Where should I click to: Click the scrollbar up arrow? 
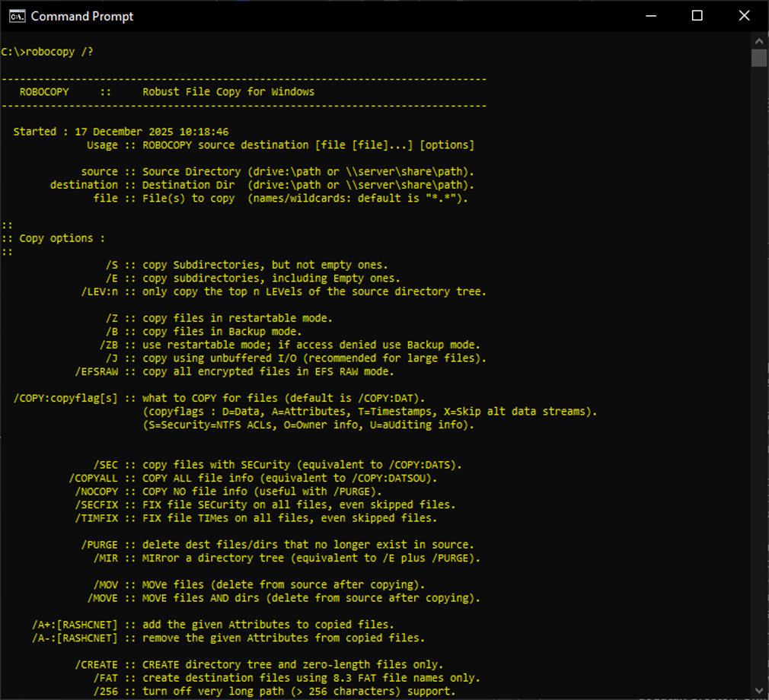[758, 41]
